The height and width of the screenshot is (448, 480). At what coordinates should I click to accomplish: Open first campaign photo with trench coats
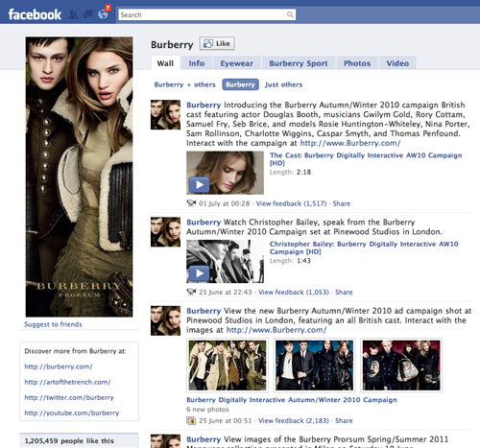coord(228,365)
